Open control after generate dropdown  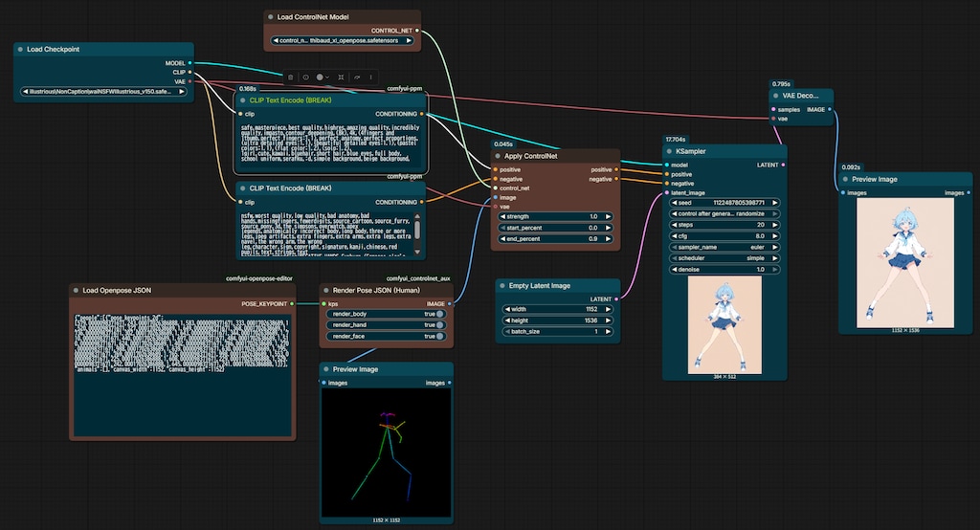[724, 213]
